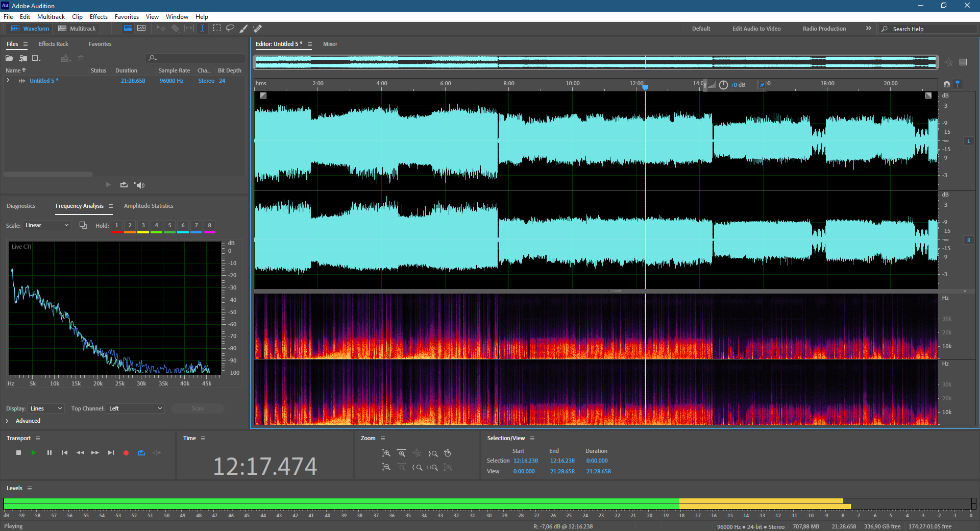Stop playback in Transport panel
Viewport: 980px width, 531px height.
click(19, 453)
